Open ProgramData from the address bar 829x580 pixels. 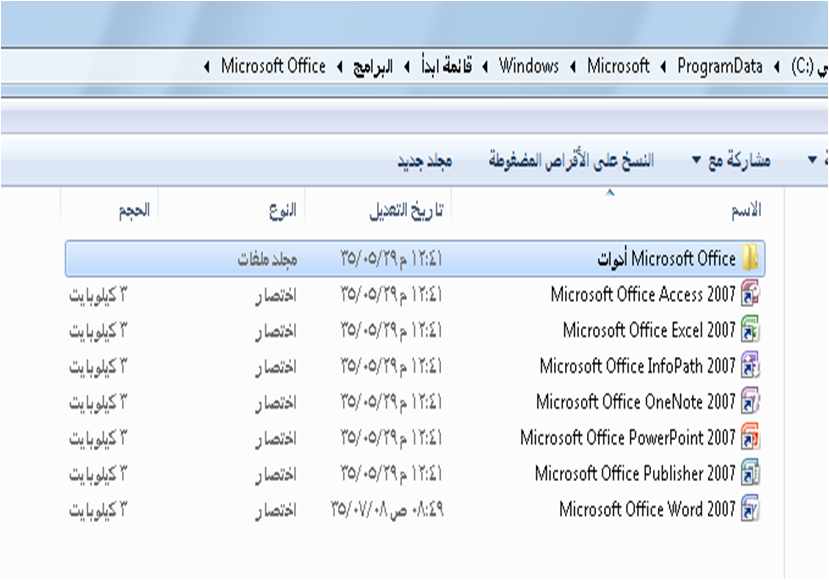click(x=720, y=66)
